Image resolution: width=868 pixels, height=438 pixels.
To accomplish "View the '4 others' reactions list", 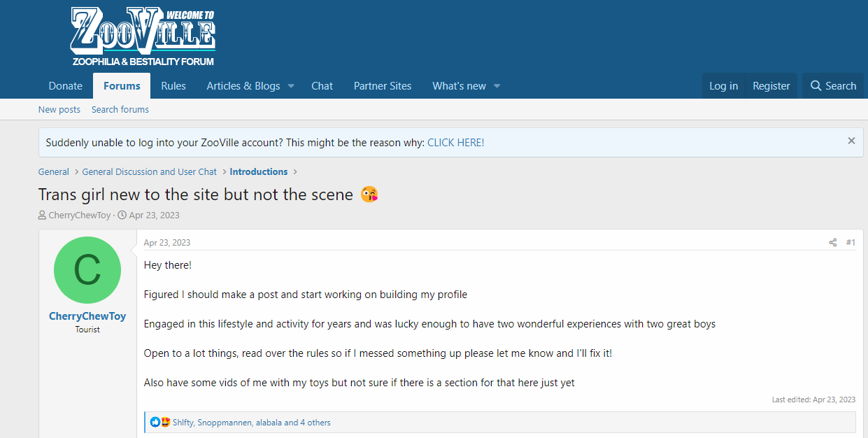I will 315,423.
